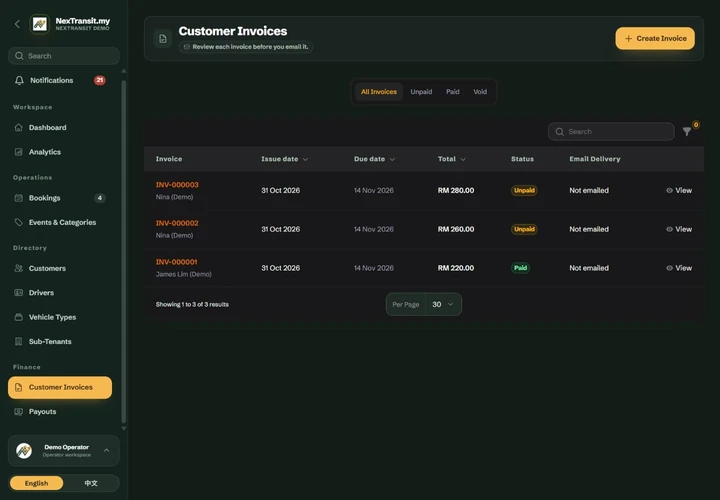Click total RM 260.00
The image size is (720, 500).
pyautogui.click(x=456, y=229)
